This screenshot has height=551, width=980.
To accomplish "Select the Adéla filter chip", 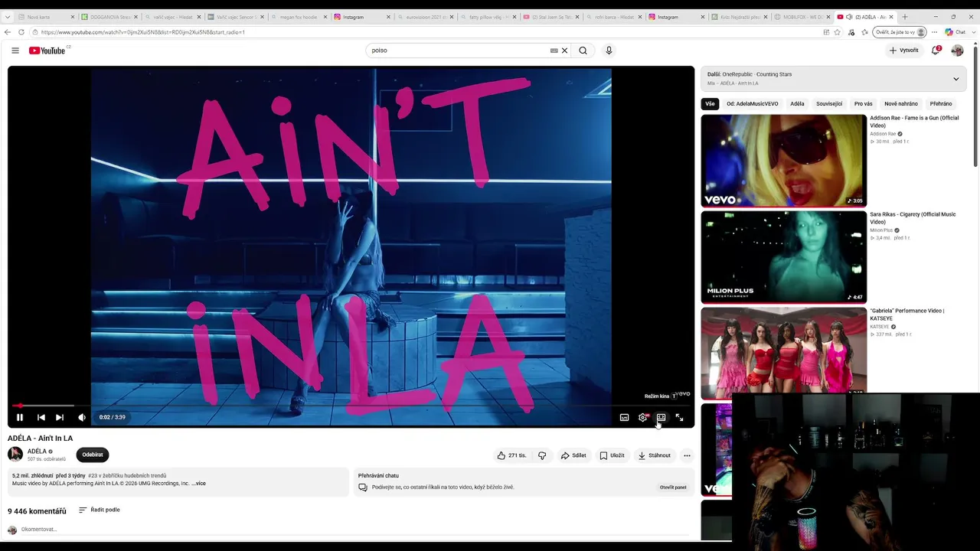I will (797, 104).
